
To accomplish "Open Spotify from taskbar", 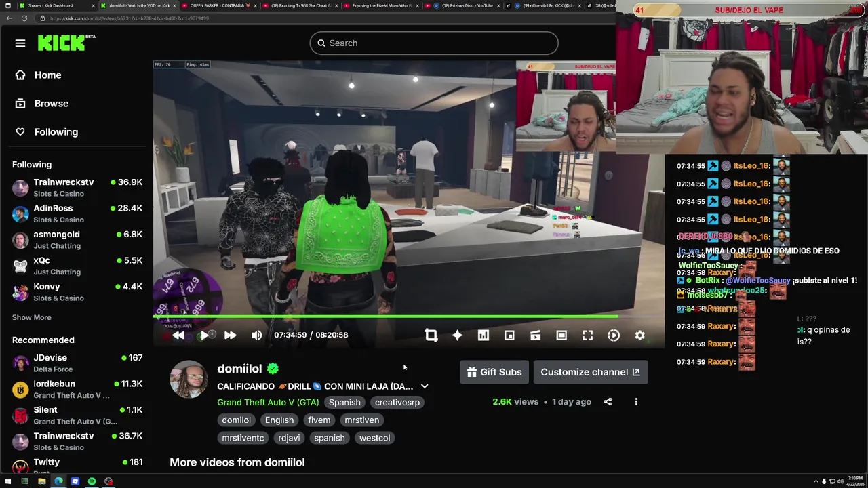I will [92, 481].
